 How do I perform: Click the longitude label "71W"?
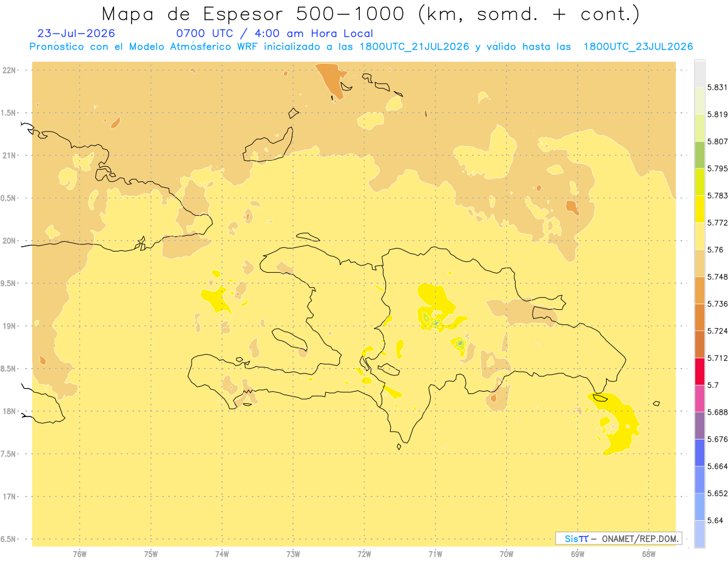click(x=435, y=555)
